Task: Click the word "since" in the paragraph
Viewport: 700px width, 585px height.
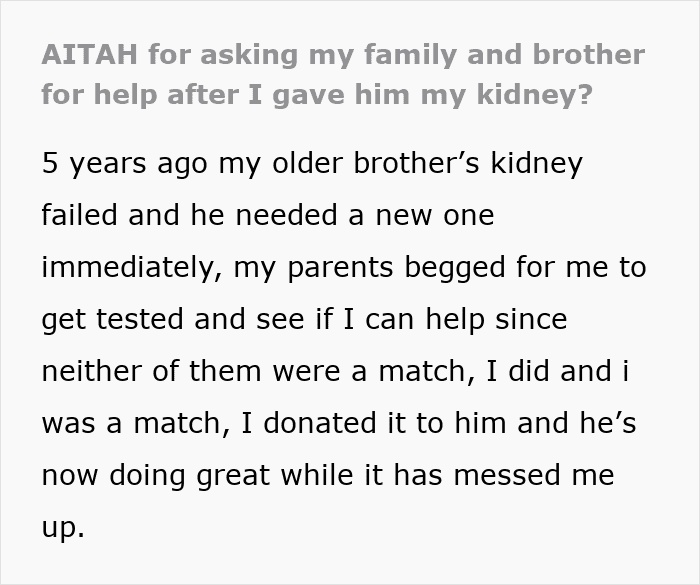Action: (x=531, y=319)
